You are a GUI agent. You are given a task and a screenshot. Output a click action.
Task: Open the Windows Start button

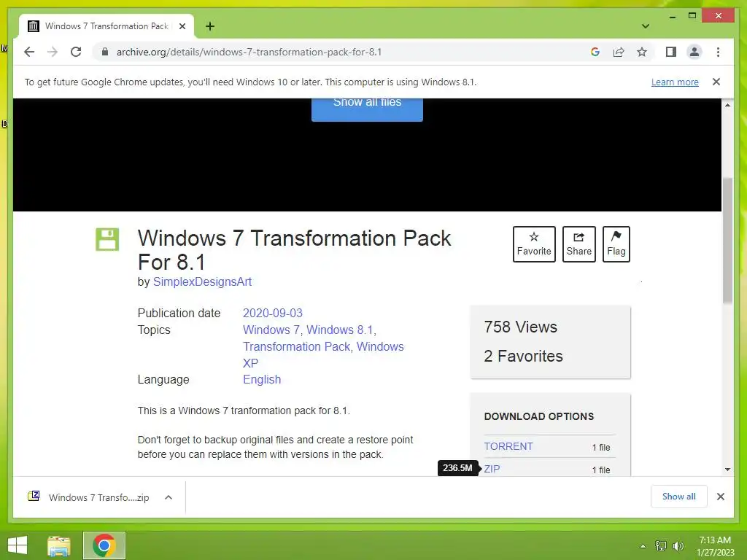18,545
